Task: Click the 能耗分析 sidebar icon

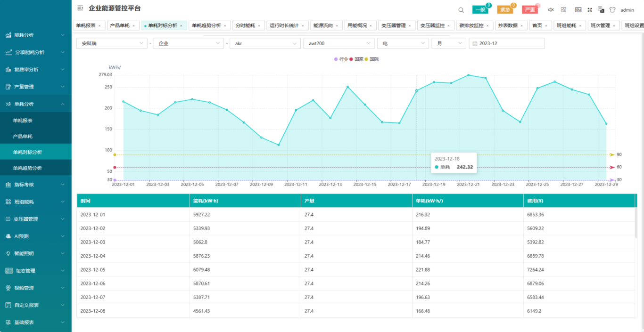Action: pyautogui.click(x=8, y=35)
